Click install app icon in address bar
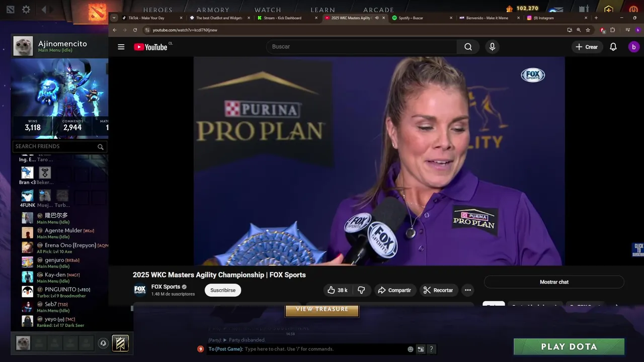This screenshot has width=644, height=362. (x=570, y=30)
